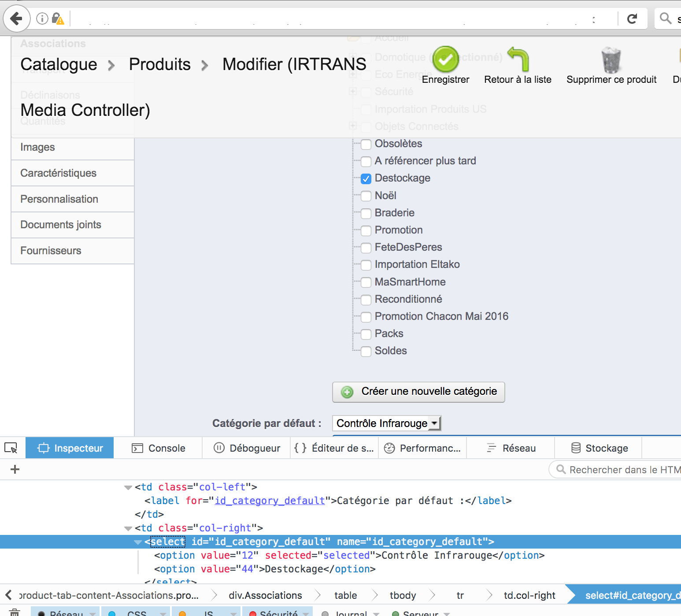681x616 pixels.
Task: Open the Réseau devtools tab
Action: [511, 448]
